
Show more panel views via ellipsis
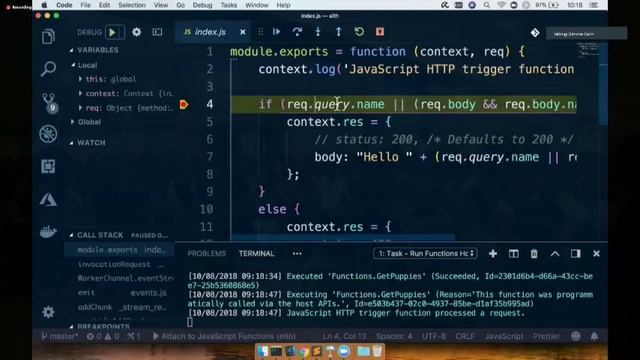coord(297,254)
